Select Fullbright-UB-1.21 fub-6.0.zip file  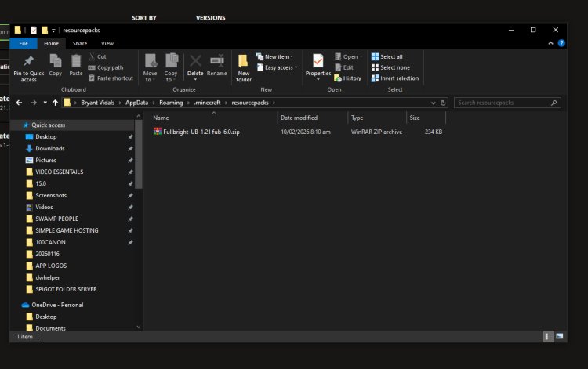201,132
